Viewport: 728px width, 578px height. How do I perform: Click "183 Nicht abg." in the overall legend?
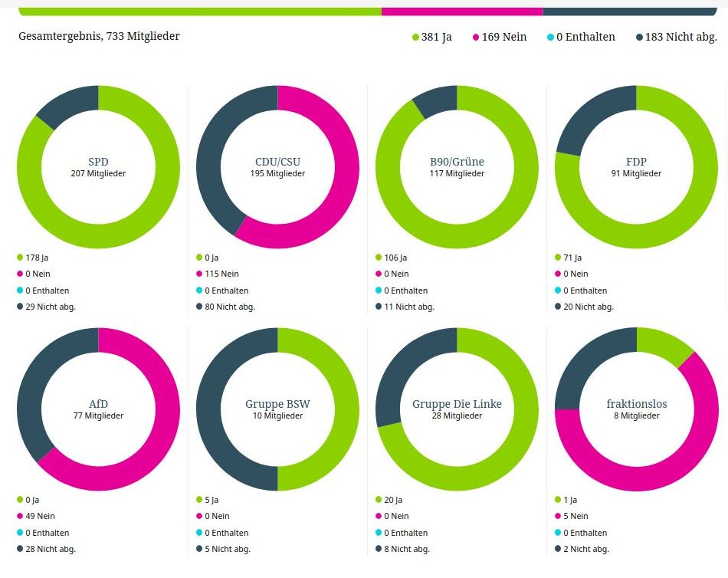(x=677, y=37)
